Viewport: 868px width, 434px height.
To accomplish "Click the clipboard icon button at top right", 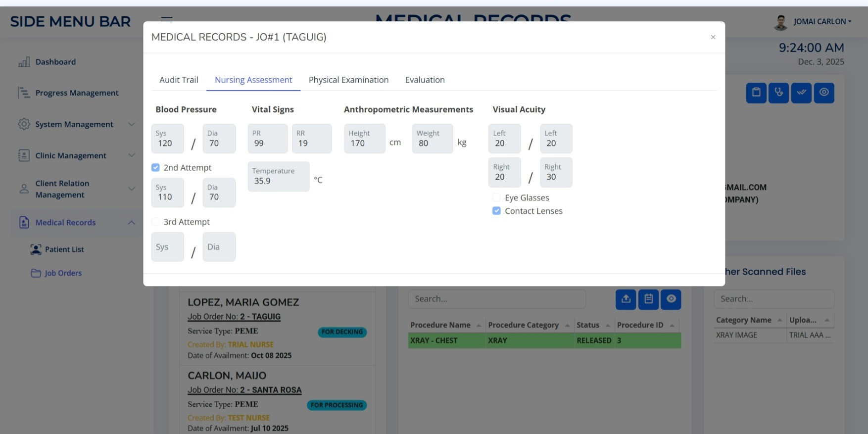I will click(x=756, y=93).
